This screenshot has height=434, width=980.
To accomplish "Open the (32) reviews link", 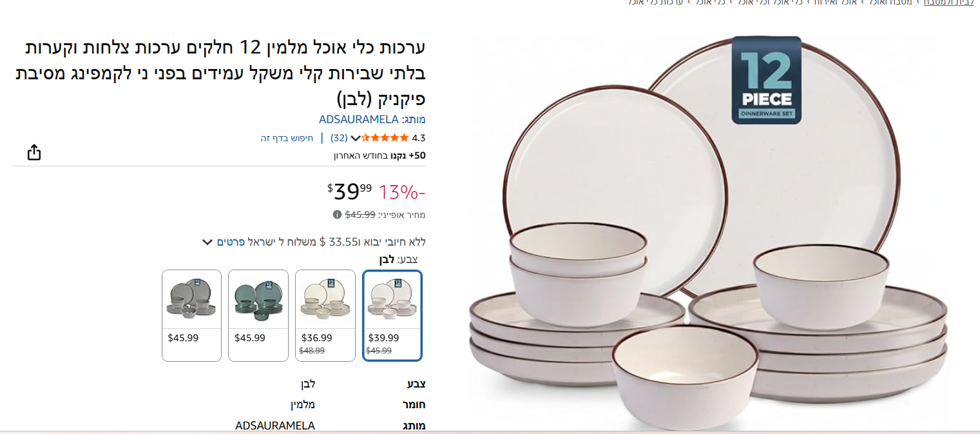I will 339,138.
